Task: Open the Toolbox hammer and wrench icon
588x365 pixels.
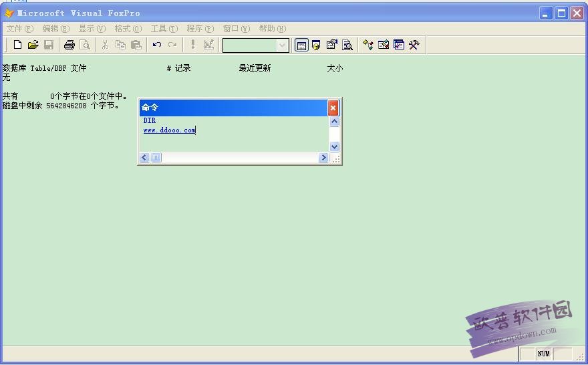Action: pyautogui.click(x=414, y=45)
